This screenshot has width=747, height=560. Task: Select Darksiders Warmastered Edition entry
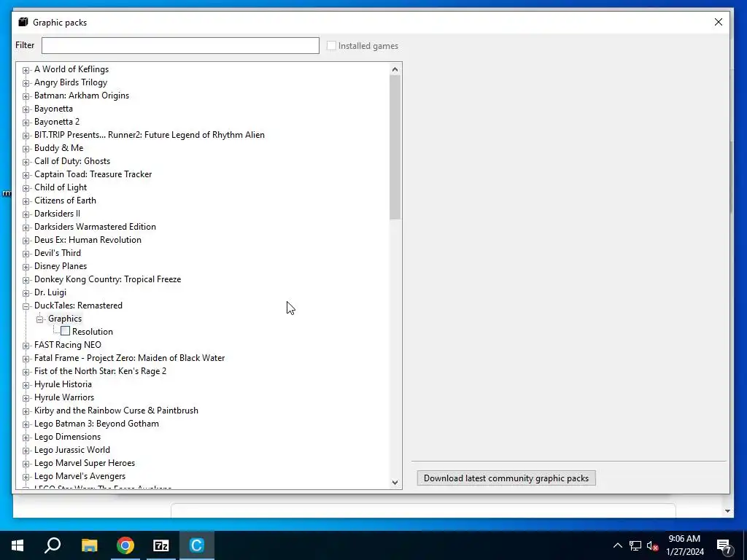95,227
